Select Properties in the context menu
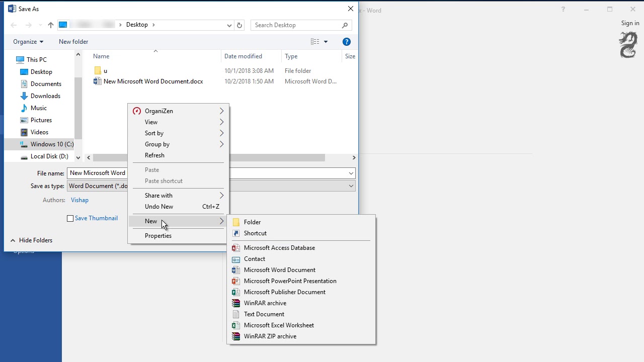Viewport: 644px width, 362px height. click(x=179, y=236)
